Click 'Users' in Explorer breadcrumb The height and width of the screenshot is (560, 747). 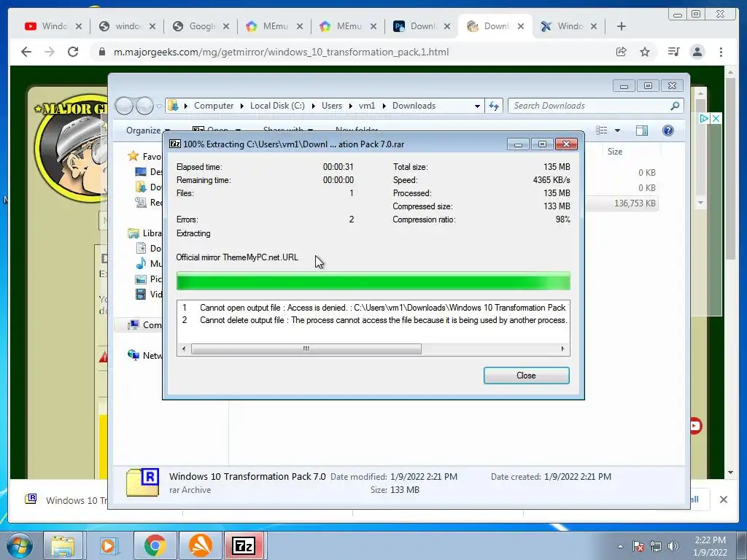(x=332, y=106)
